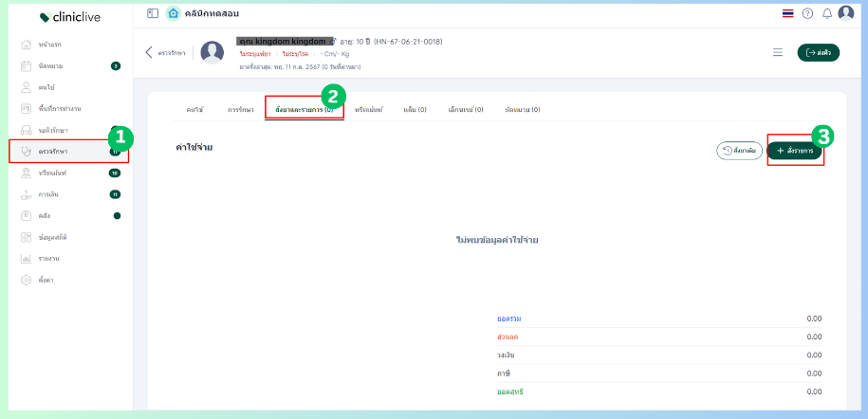
Task: Switch to the คนไข้ tab
Action: pyautogui.click(x=194, y=110)
